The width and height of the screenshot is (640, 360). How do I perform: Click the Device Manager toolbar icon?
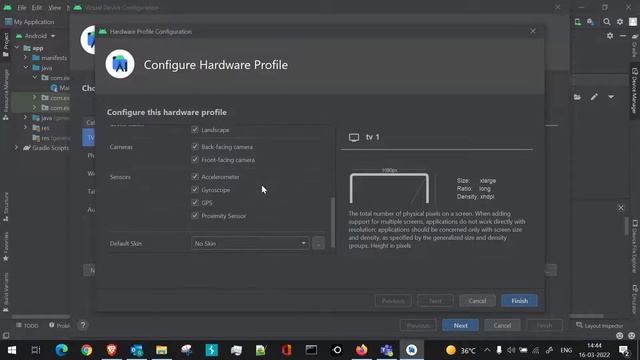[578, 22]
